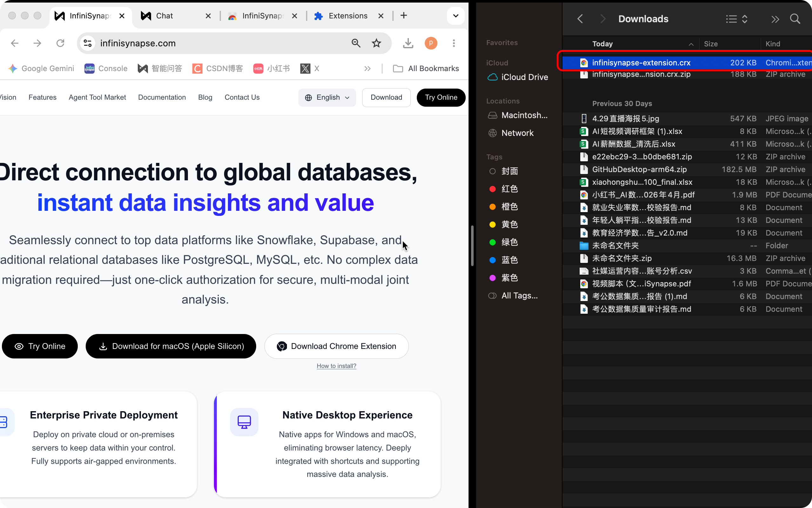
Task: Reload the infinisynapse.com page
Action: 60,43
